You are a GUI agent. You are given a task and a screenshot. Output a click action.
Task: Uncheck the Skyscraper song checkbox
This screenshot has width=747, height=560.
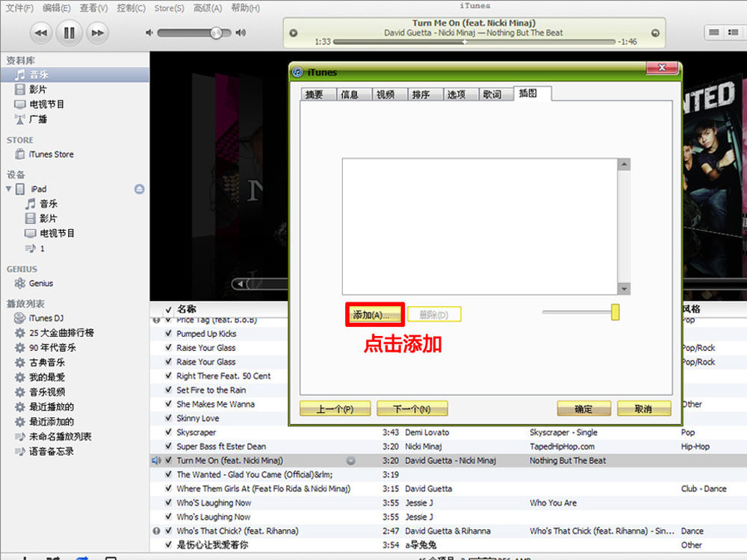pos(168,432)
